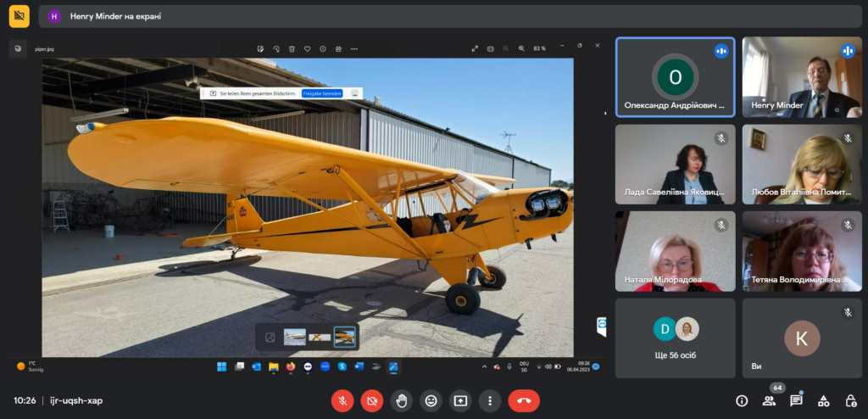Select the first airplane thumbnail in filmstrip
Viewport: 868px width, 419px height.
(294, 337)
